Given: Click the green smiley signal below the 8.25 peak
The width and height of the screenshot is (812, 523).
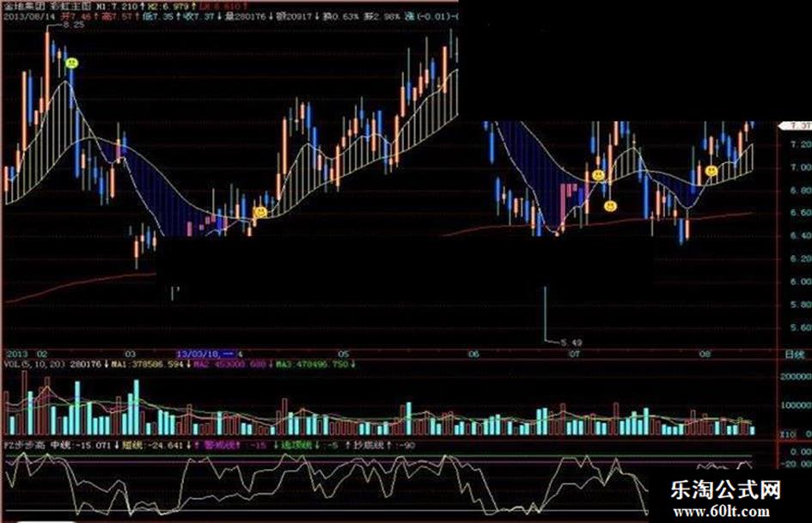Looking at the screenshot, I should [71, 64].
